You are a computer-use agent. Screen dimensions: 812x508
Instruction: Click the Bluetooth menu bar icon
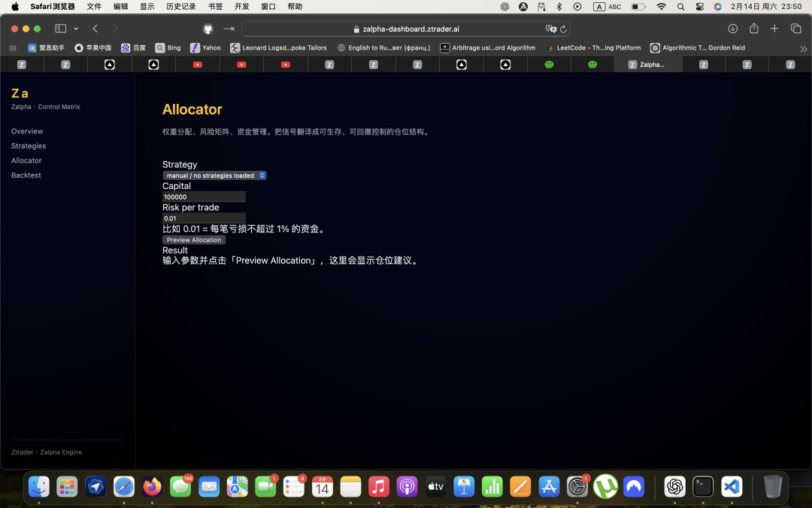tap(559, 7)
